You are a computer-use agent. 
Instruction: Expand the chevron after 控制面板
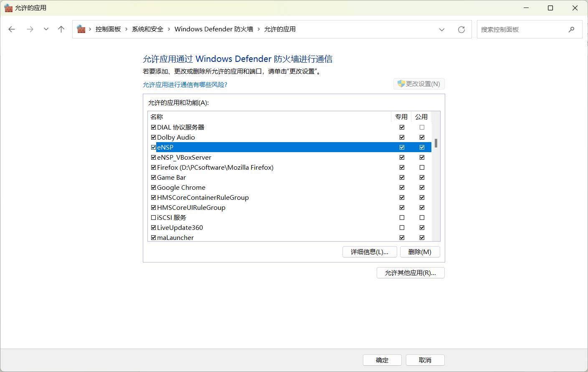pos(127,29)
